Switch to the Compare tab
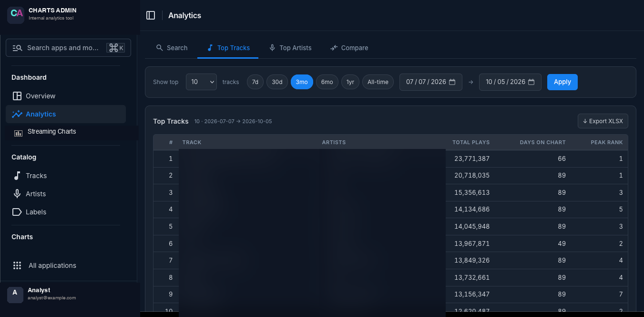644x317 pixels. point(349,48)
